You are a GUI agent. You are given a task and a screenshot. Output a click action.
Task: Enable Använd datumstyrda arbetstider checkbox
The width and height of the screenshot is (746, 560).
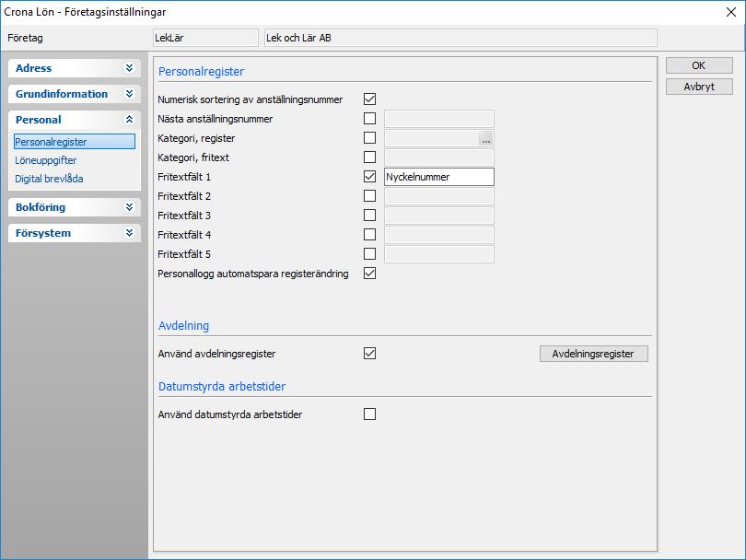coord(369,414)
